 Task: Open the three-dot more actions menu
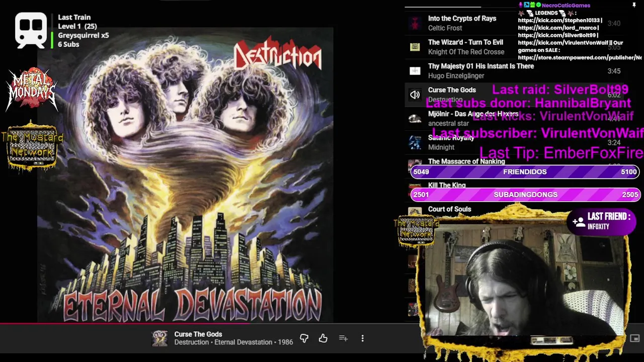362,338
